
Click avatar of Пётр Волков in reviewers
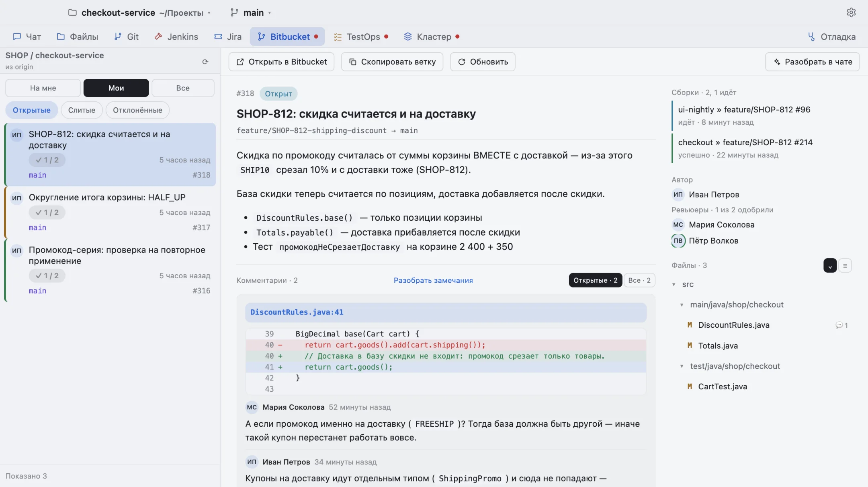678,240
